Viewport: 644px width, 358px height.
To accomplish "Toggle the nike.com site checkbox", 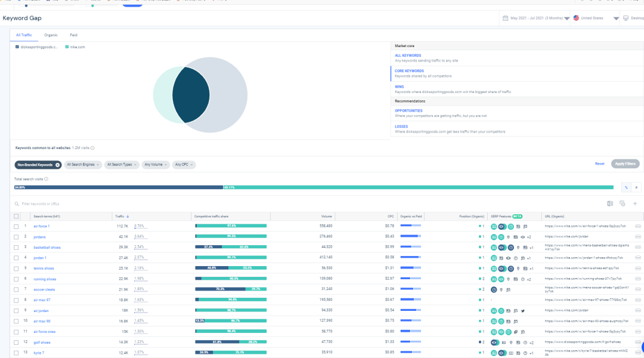I will pos(67,47).
